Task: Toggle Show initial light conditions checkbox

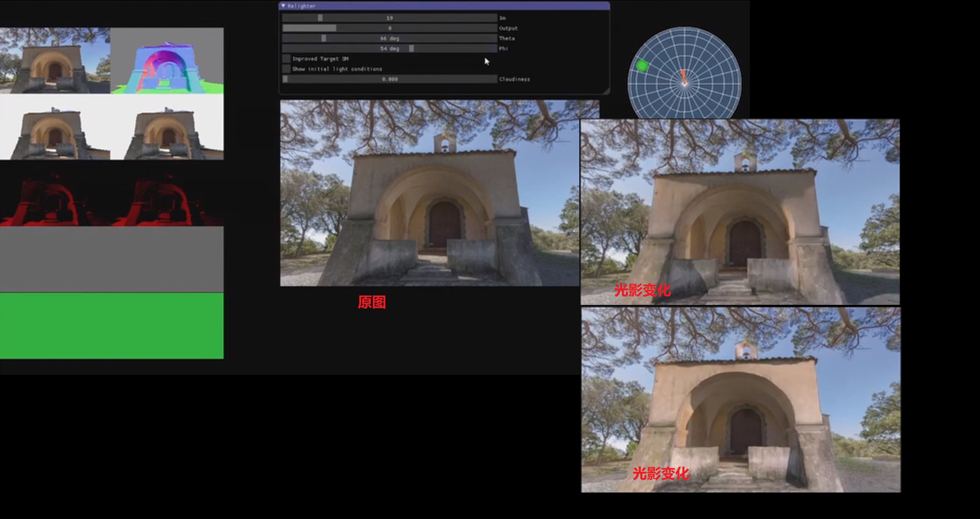Action: point(286,69)
